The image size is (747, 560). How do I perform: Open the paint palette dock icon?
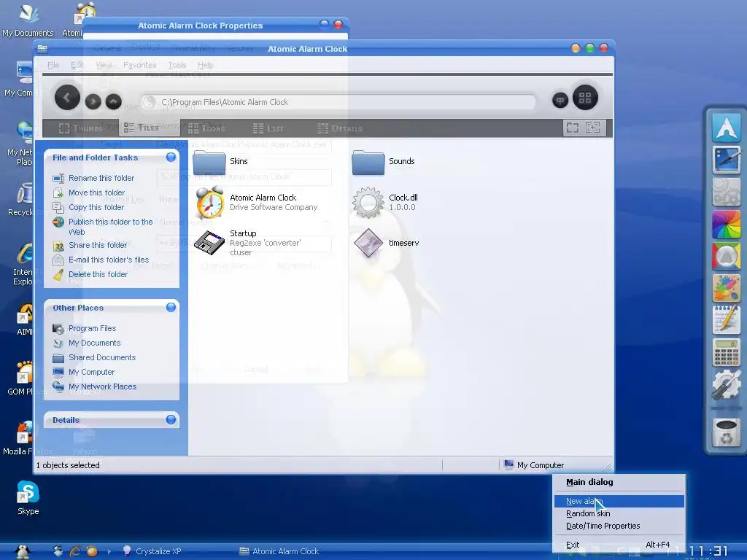[x=727, y=288]
